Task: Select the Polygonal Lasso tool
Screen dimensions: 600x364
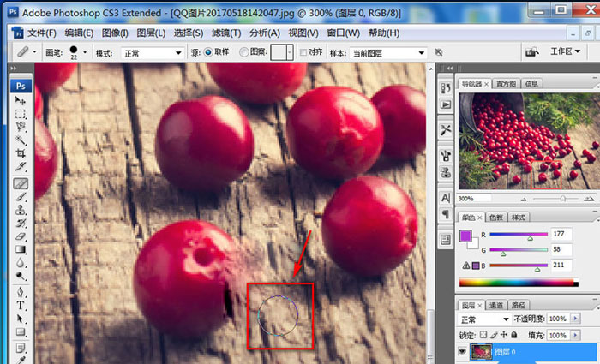Action: 21,127
